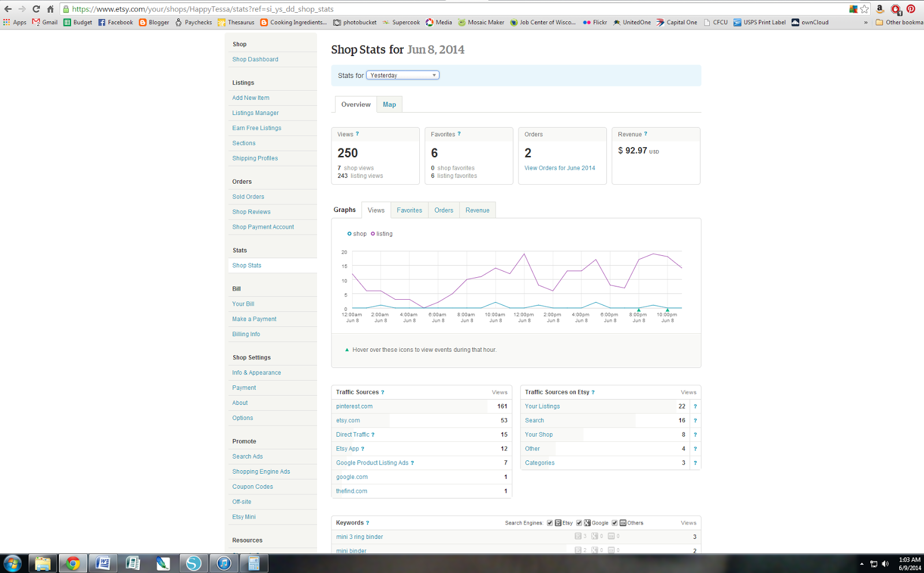Select the Views graph tab
The width and height of the screenshot is (924, 573).
[376, 210]
